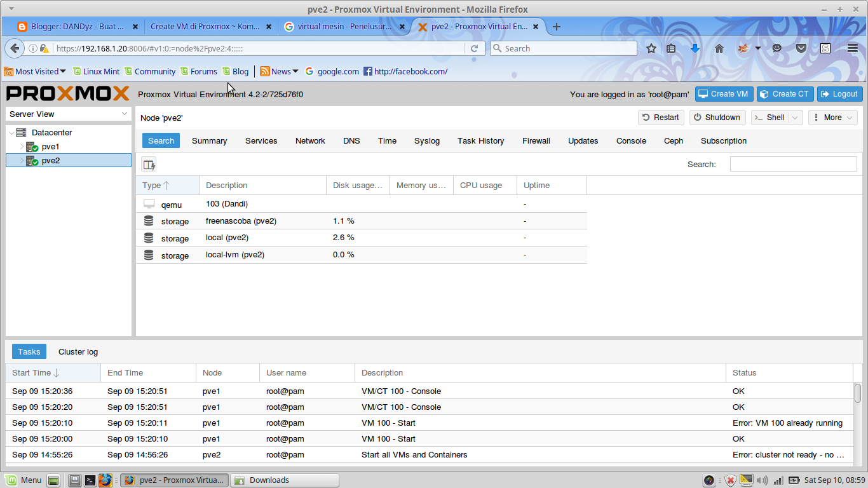The width and height of the screenshot is (868, 488).
Task: Click the qemu monitor icon for VM 103
Action: tap(149, 204)
